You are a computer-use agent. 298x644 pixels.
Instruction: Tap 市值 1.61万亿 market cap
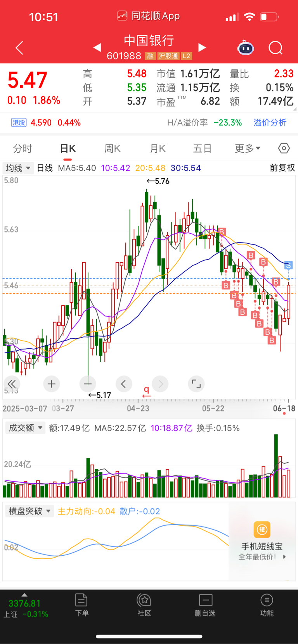(188, 74)
